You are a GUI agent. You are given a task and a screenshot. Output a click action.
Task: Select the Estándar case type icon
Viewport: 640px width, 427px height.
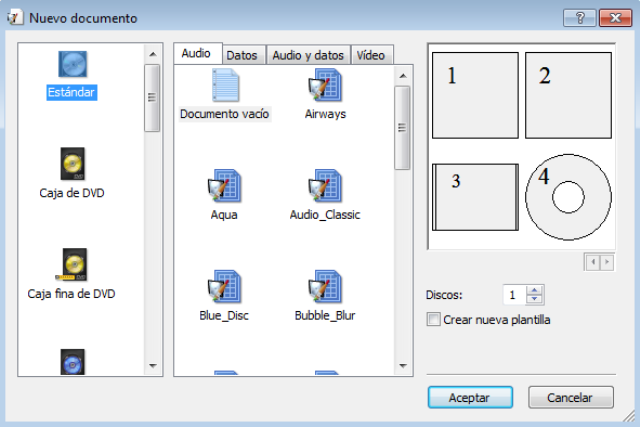72,64
